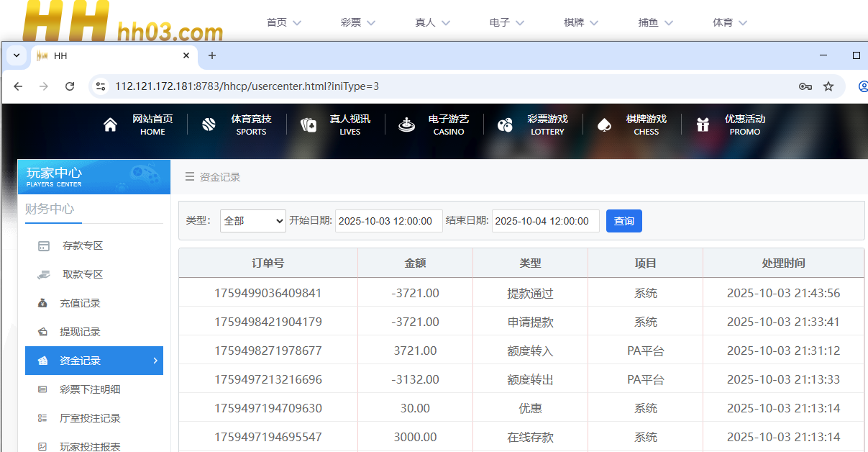
Task: Open 棋牌游戏 Chess spade icon
Action: coord(604,125)
